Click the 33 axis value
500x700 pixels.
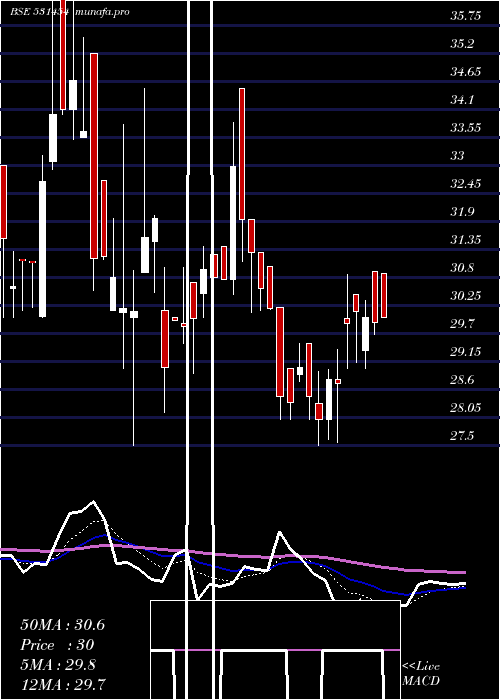pos(458,156)
